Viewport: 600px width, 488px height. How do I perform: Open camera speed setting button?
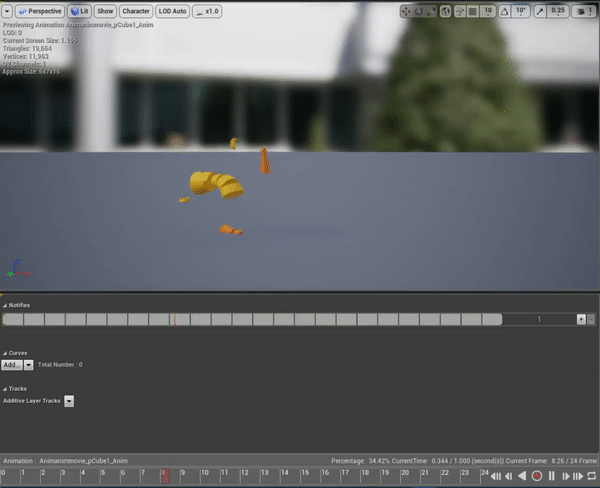click(584, 11)
